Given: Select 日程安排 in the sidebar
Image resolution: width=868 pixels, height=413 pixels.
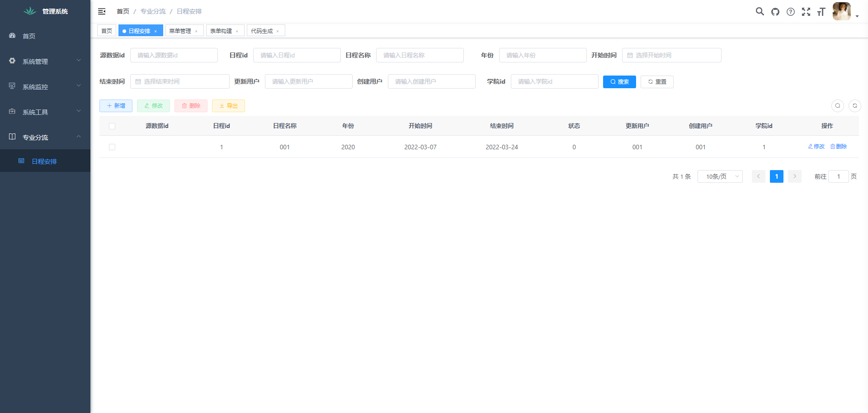Looking at the screenshot, I should (45, 161).
